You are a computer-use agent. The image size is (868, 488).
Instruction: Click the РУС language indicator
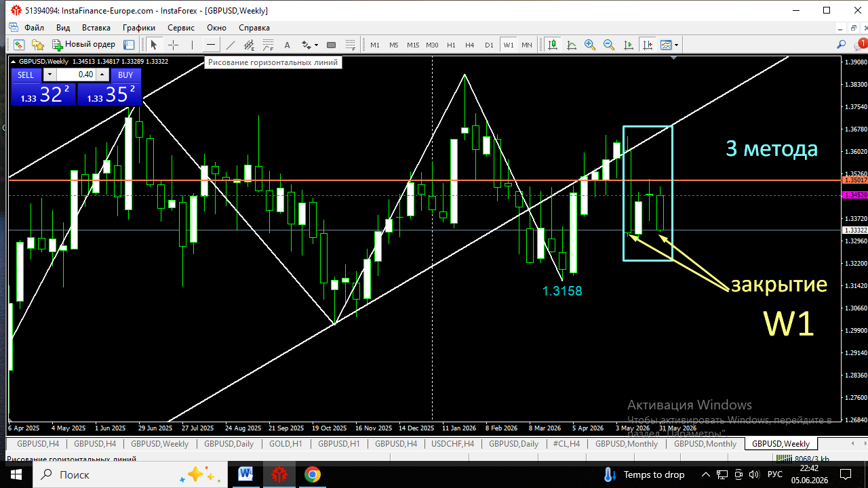pyautogui.click(x=775, y=474)
